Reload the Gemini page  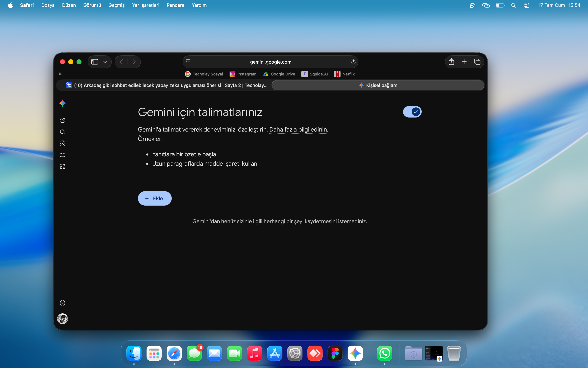click(353, 62)
